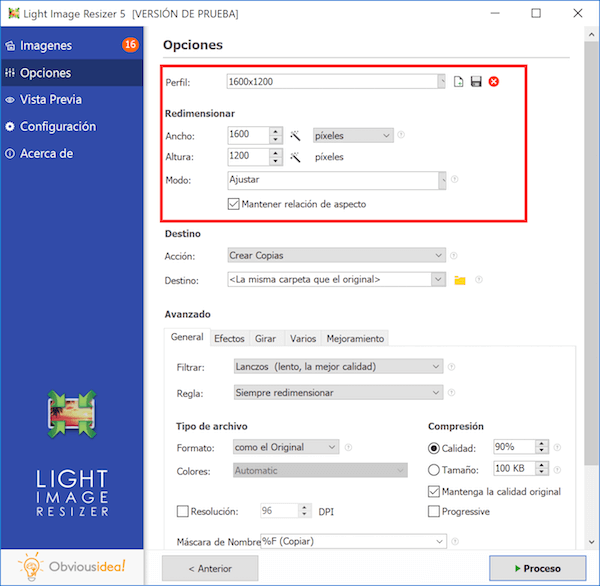Open the Opciones sidebar section

tap(72, 73)
